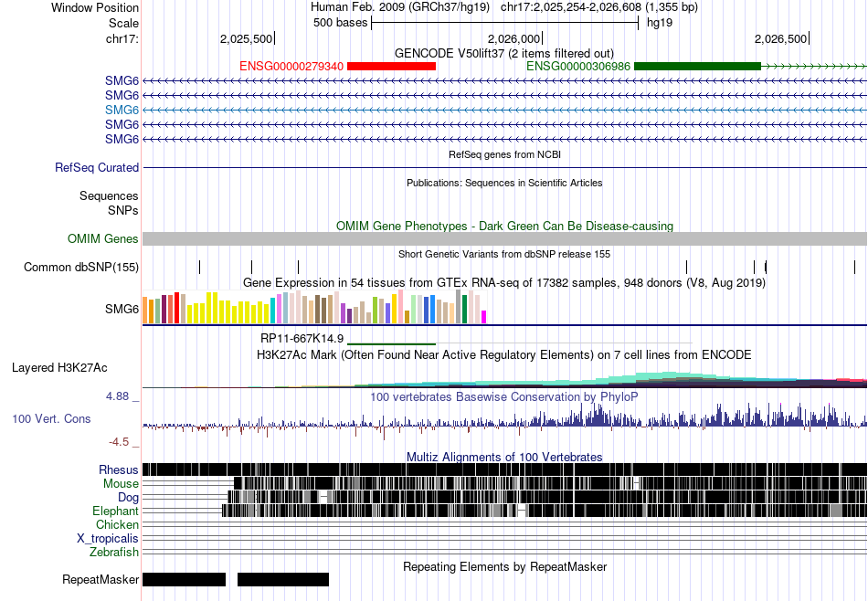Screen dimensions: 868x601
Task: Click the second RepeatMasker black block
Action: tap(283, 579)
